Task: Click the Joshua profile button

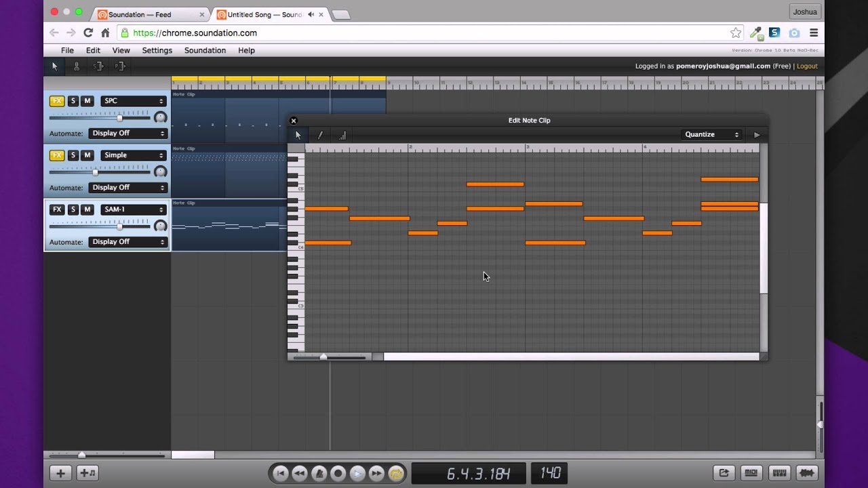Action: pos(805,12)
